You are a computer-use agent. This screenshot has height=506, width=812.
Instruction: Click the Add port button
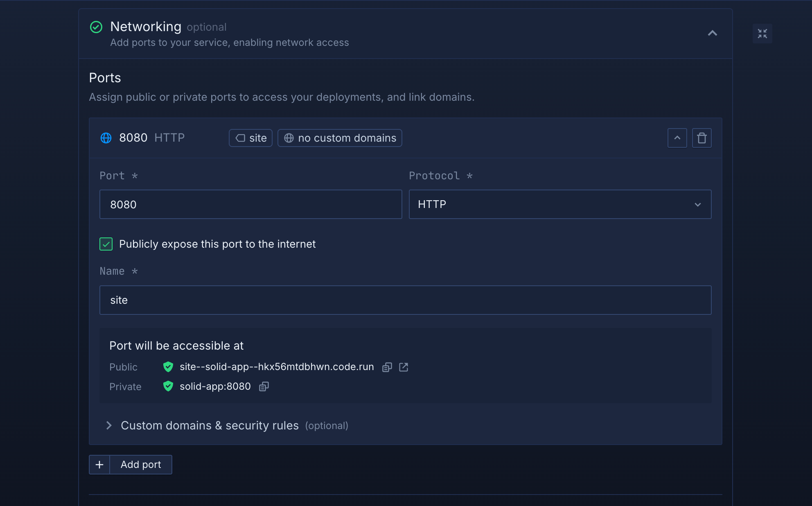(x=141, y=465)
